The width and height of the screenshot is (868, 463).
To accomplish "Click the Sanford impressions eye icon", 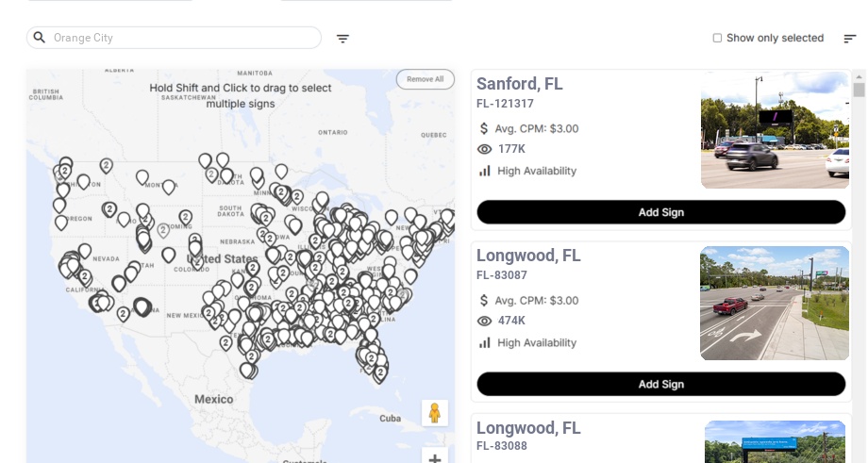I will 485,149.
